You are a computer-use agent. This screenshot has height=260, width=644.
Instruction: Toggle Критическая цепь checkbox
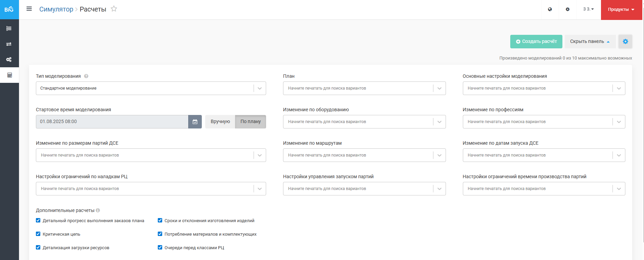[38, 234]
